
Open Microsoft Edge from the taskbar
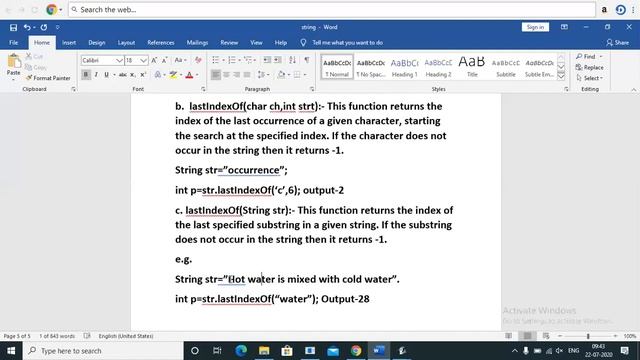click(241, 351)
